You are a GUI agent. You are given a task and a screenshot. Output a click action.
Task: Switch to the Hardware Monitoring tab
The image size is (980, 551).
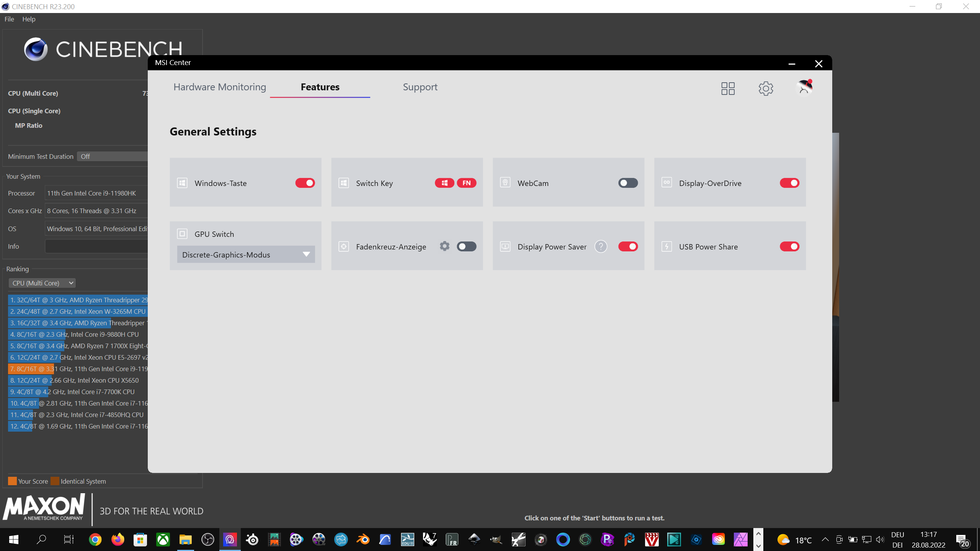[219, 87]
